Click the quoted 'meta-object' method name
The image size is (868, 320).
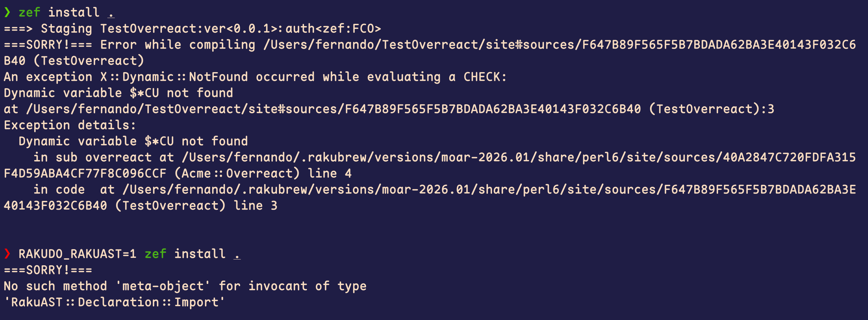(163, 286)
